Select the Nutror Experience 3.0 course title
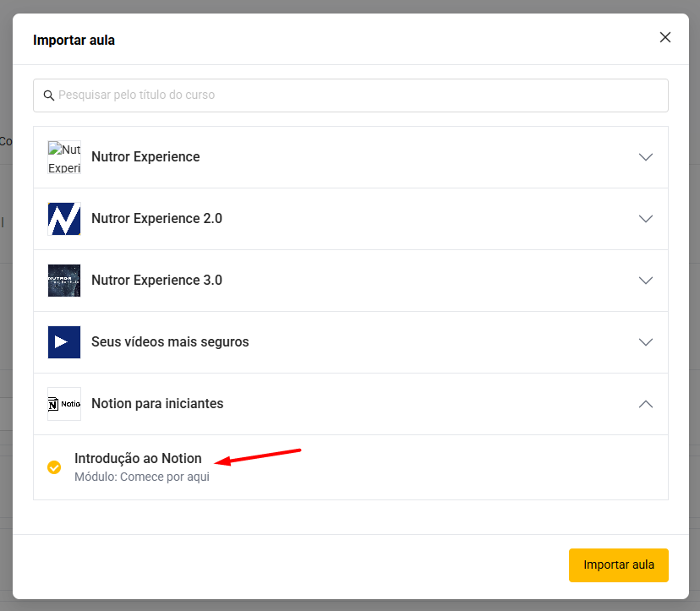Viewport: 700px width, 611px height. (156, 281)
